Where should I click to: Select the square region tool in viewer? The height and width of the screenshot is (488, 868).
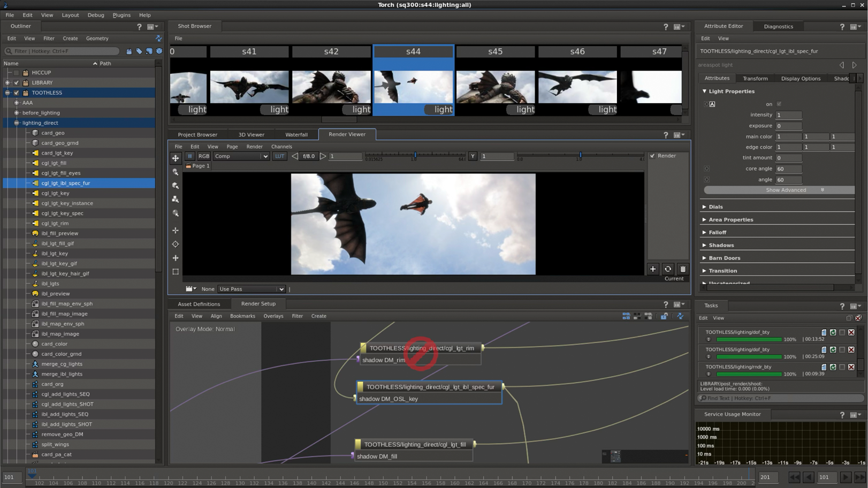point(176,272)
